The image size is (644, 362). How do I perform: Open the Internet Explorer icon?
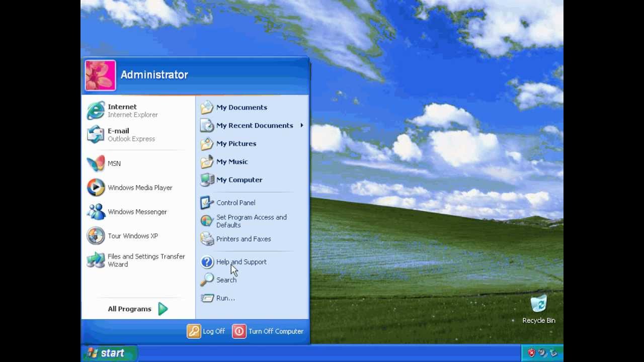click(x=96, y=111)
